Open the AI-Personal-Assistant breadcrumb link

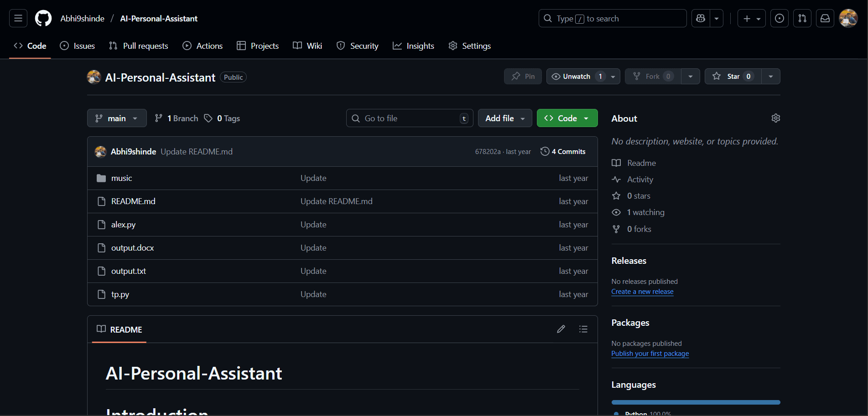[x=159, y=19]
